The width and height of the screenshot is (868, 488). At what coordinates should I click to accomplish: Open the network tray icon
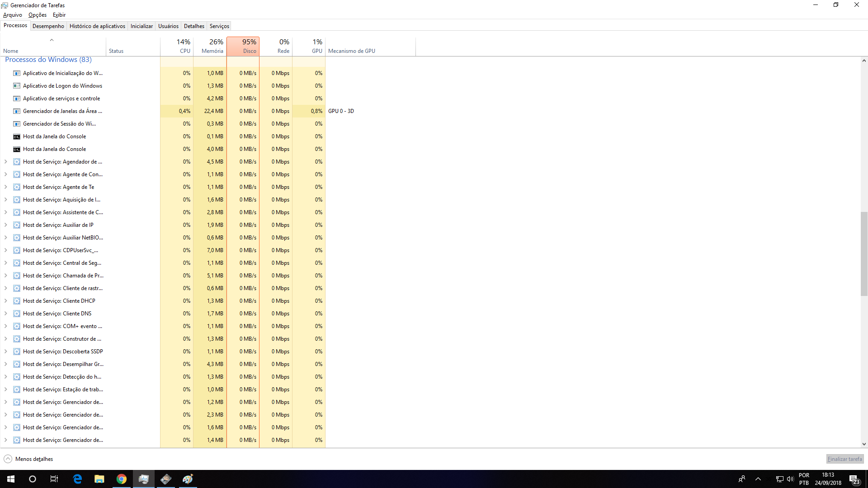tap(779, 479)
